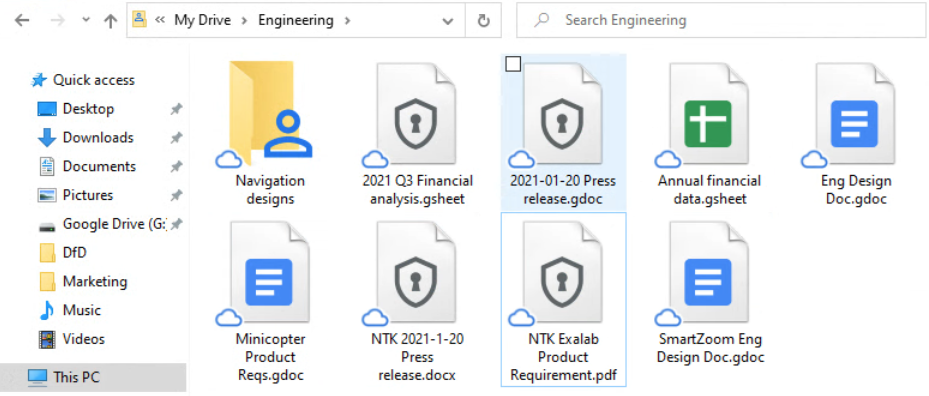Click cloud status badge on Annual financial data
Viewport: 929px width, 396px height.
(x=668, y=159)
